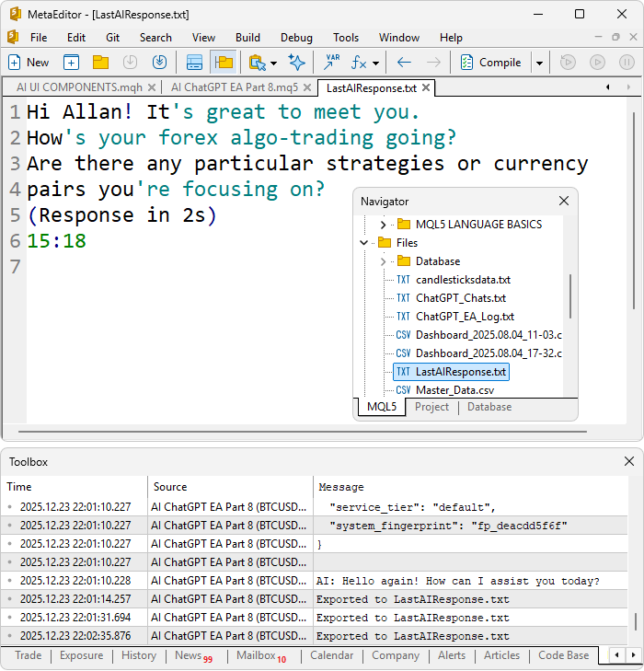Switch to AI ChatGPT EA Part 8.mq5 tab
The image size is (644, 671).
point(235,87)
